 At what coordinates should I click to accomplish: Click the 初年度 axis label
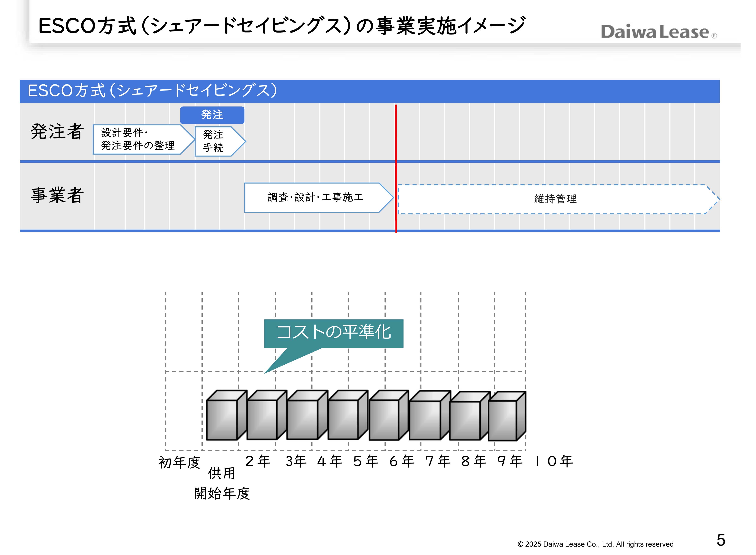point(179,463)
